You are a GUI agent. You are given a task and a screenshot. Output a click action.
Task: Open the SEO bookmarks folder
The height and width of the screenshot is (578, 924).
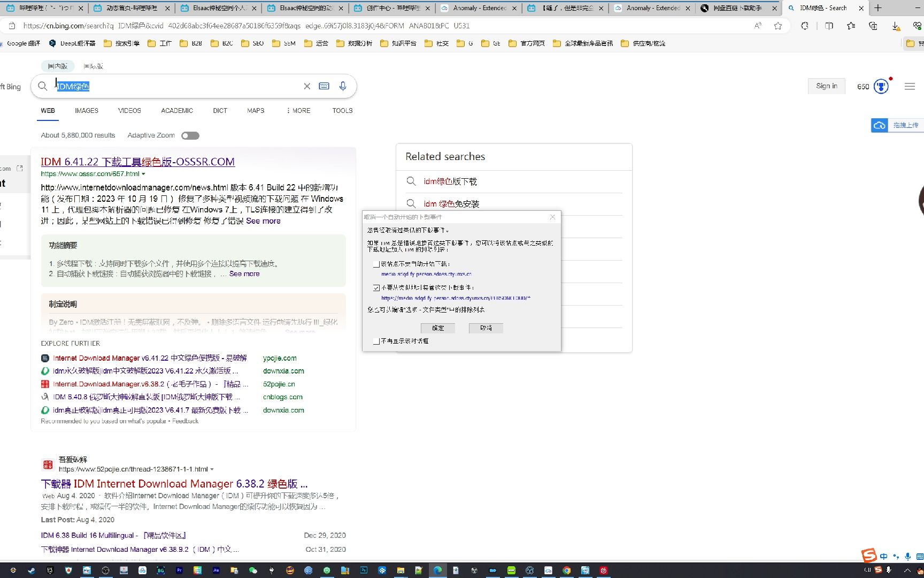[252, 43]
